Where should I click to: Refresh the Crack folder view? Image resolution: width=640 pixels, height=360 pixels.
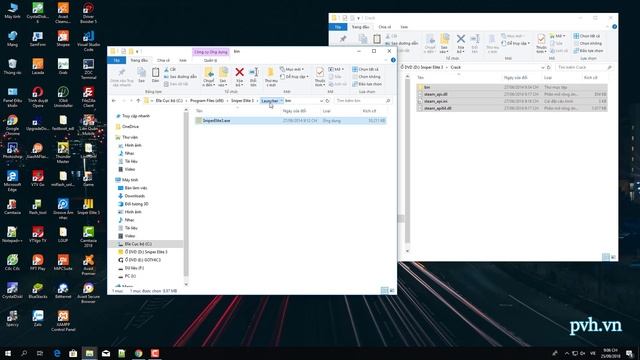[x=549, y=67]
